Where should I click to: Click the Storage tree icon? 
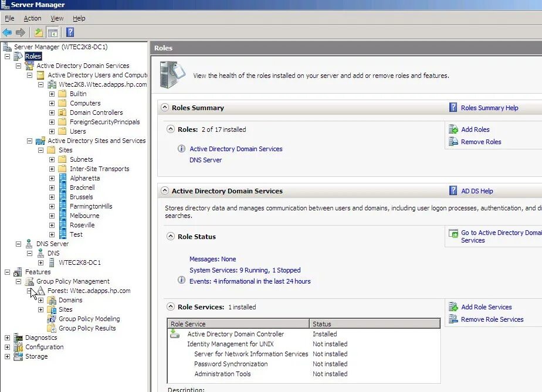coord(18,356)
